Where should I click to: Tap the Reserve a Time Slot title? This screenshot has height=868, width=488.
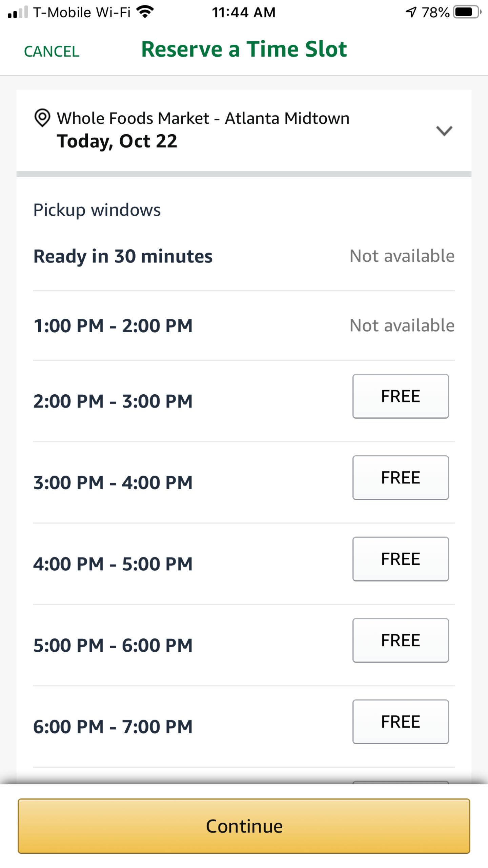coord(244,49)
